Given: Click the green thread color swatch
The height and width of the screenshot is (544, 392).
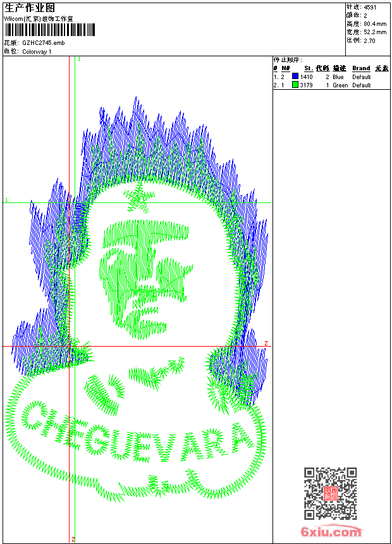Looking at the screenshot, I should pyautogui.click(x=295, y=84).
